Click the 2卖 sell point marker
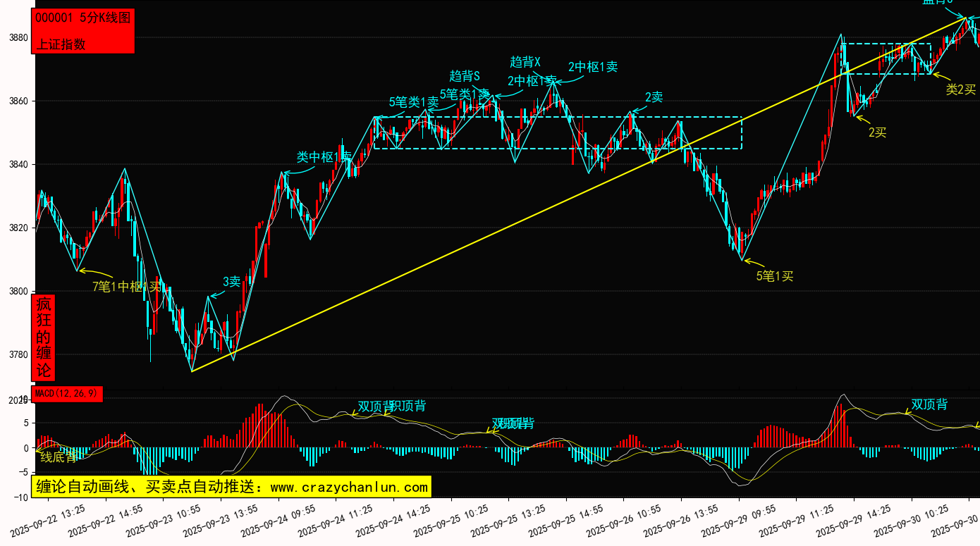Screen dimensions: 980x546 tap(654, 97)
